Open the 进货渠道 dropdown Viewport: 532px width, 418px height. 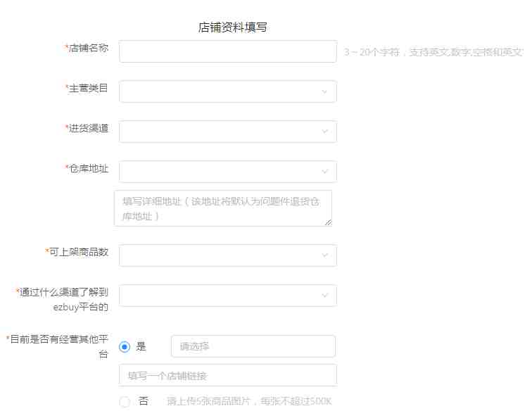click(228, 132)
